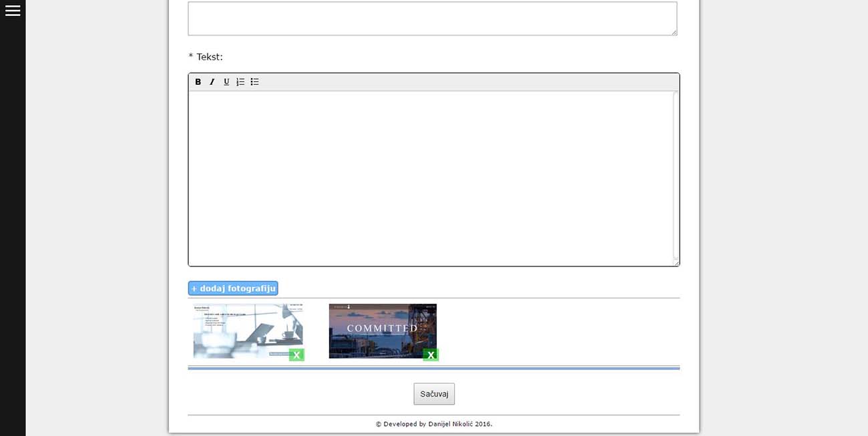This screenshot has height=436, width=868.
Task: Select the office desk photo thumbnail
Action: (248, 331)
